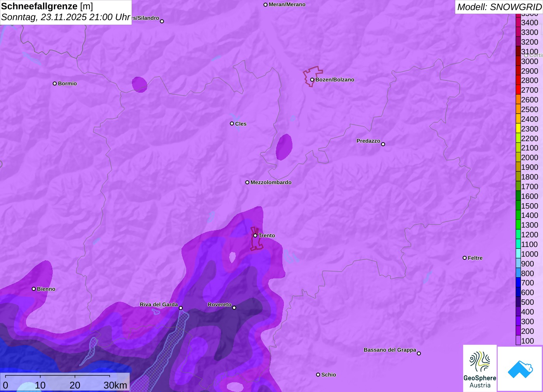Click the blue house-and-cloud logo
The width and height of the screenshot is (543, 392).
[x=520, y=369]
